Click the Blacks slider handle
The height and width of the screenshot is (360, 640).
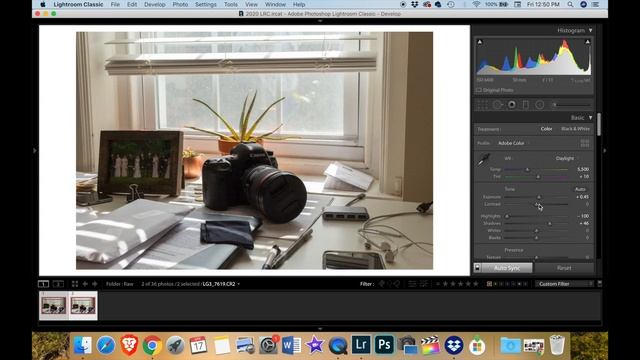[536, 238]
